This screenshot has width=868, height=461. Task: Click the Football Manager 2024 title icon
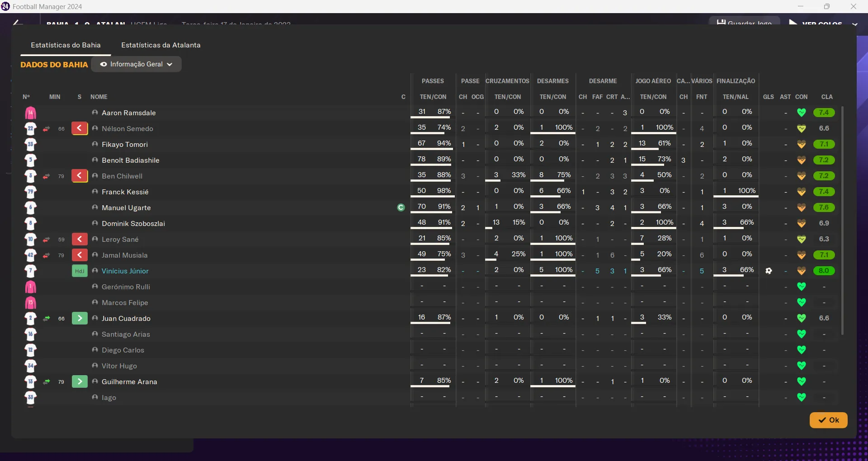coord(5,6)
